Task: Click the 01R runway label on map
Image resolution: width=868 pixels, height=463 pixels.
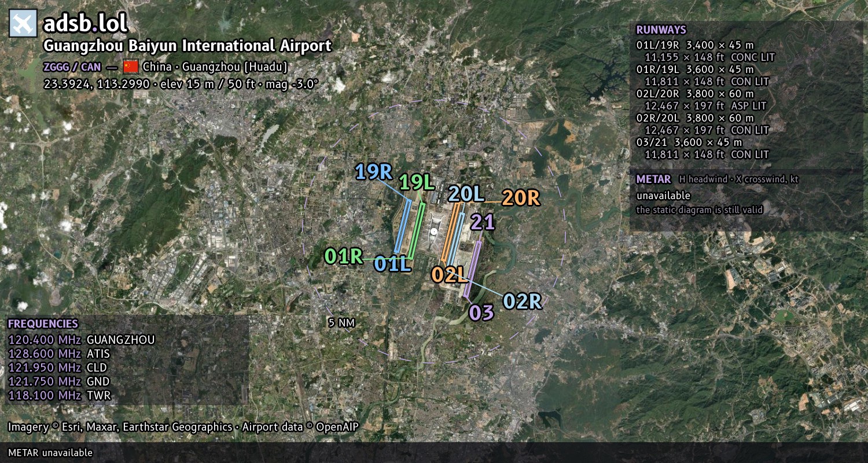Action: coord(344,256)
